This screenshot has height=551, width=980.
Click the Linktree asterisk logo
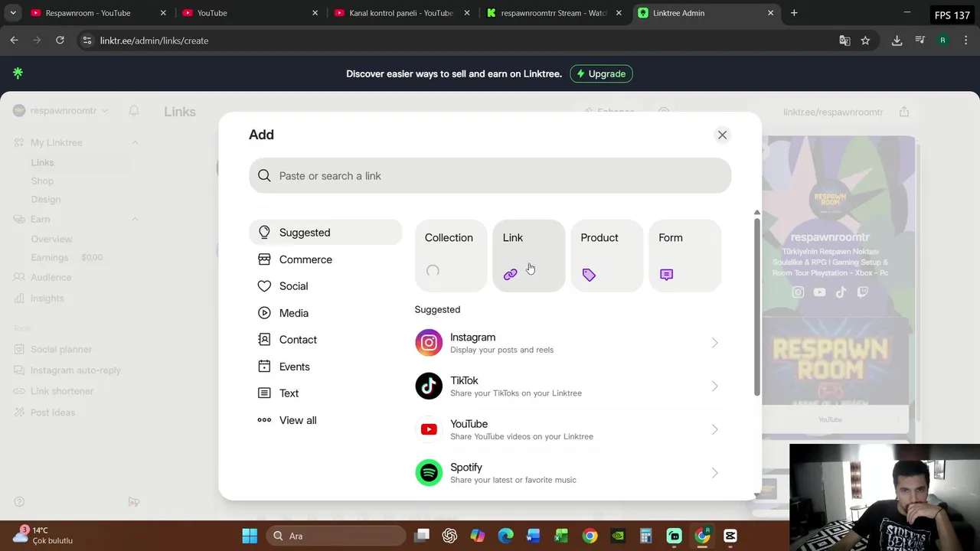(x=18, y=73)
